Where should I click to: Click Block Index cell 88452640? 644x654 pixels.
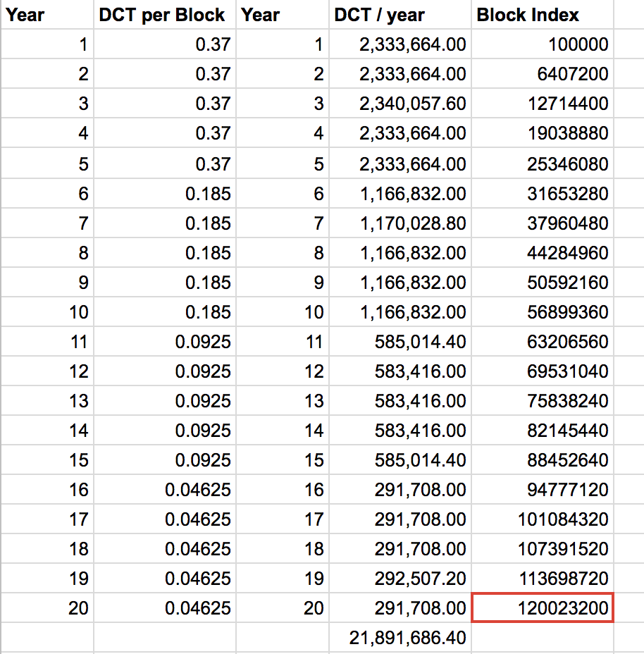[x=543, y=460]
